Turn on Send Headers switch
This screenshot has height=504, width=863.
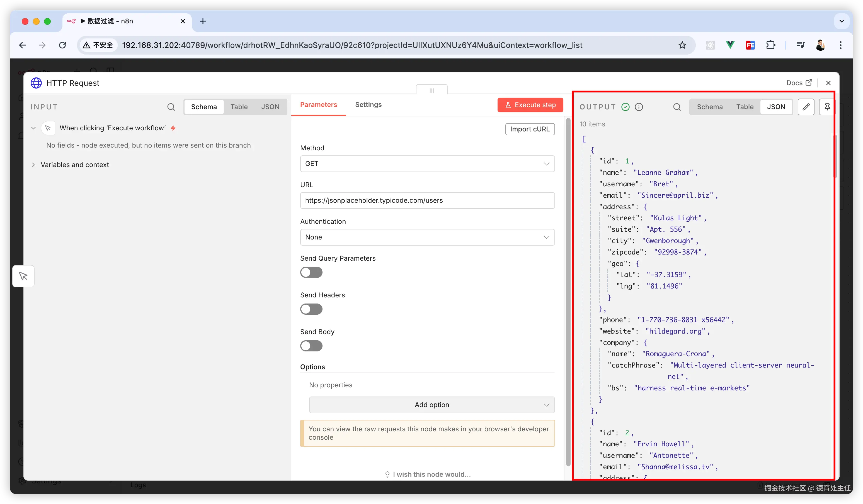311,309
